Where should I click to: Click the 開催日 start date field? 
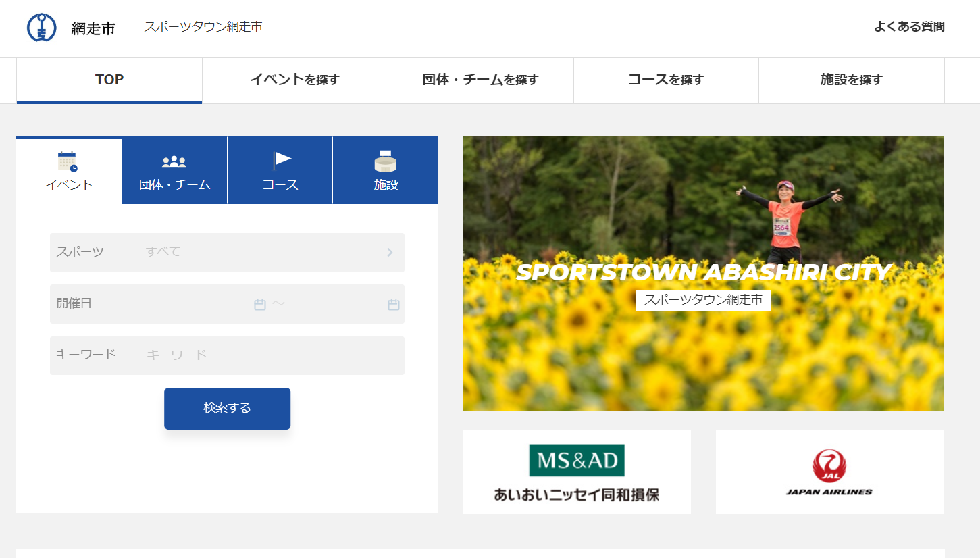click(196, 305)
